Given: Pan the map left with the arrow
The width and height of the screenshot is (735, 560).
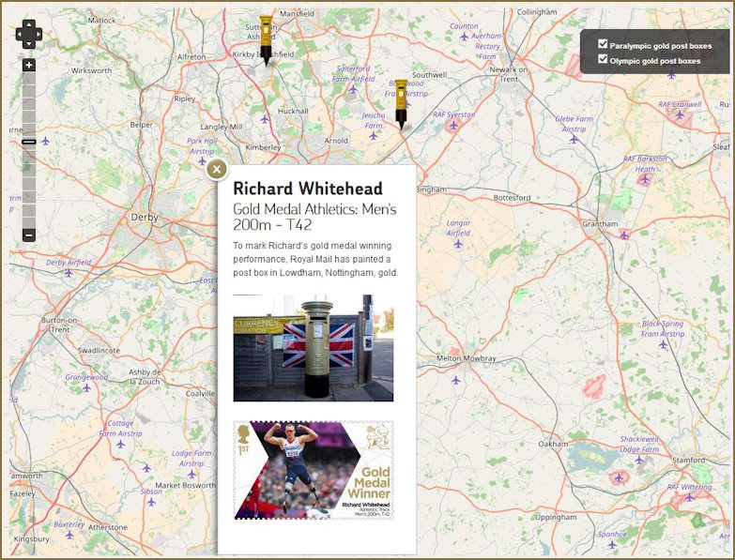Looking at the screenshot, I should tap(20, 35).
